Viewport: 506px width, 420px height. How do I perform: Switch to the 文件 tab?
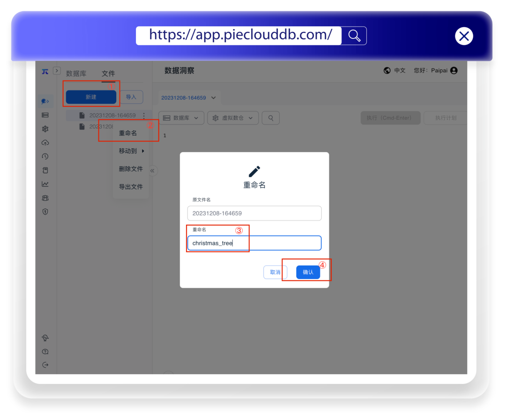point(108,74)
